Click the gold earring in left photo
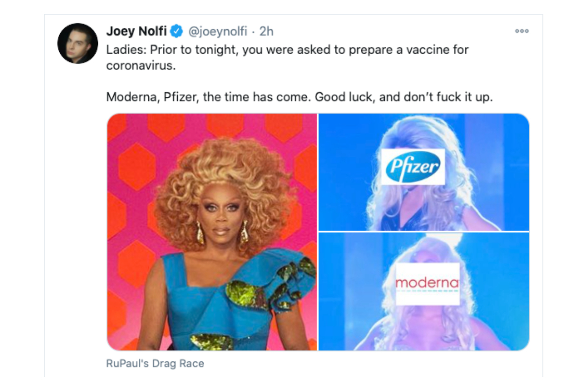The image size is (588, 390). pos(200,233)
